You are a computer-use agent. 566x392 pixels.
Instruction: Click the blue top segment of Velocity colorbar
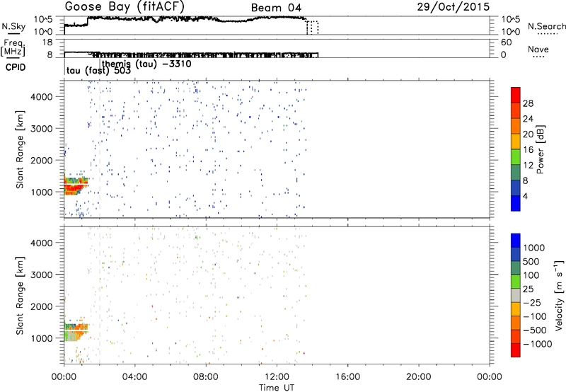tap(516, 241)
